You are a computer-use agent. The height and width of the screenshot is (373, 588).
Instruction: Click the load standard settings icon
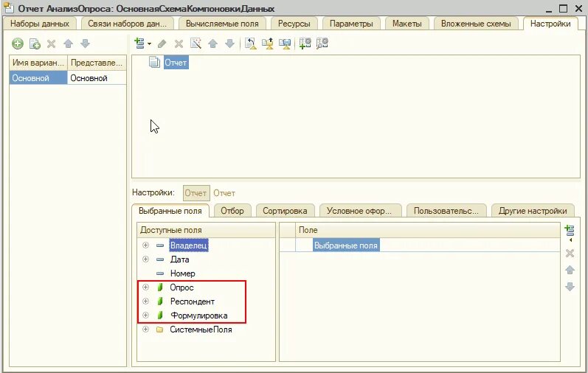250,43
